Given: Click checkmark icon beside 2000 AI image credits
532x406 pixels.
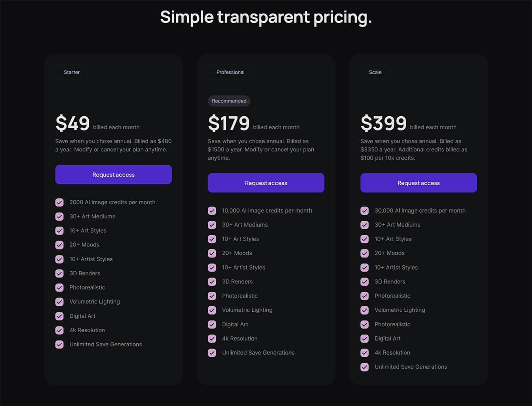Looking at the screenshot, I should coord(60,203).
